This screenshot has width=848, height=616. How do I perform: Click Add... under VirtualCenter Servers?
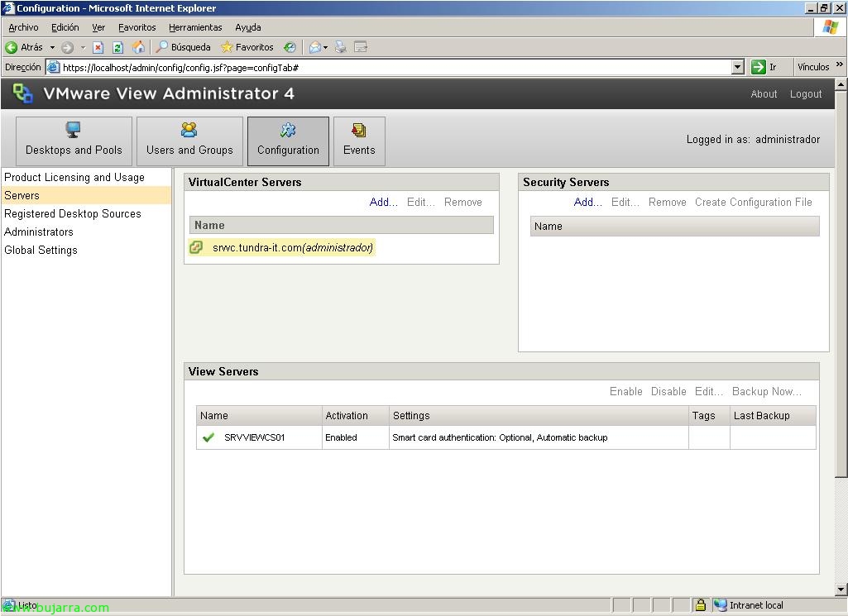point(383,202)
